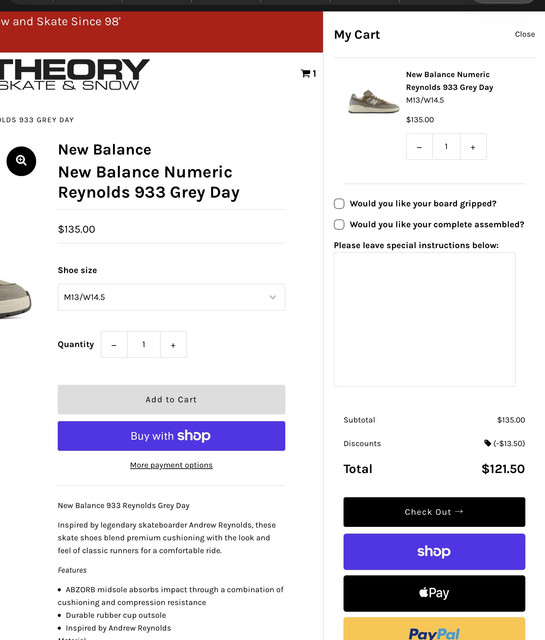Click Buy with Shop button
Viewport: 545px width, 640px height.
(x=171, y=436)
